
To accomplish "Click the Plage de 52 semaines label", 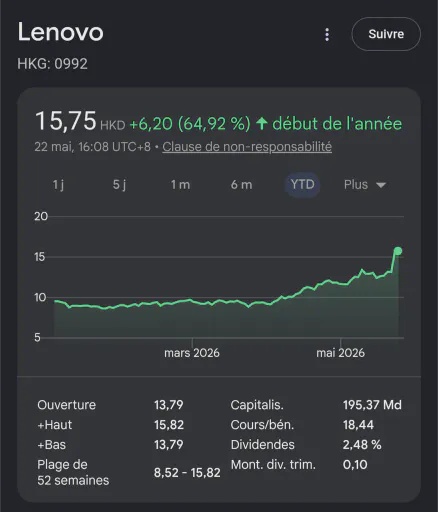I will tap(73, 473).
